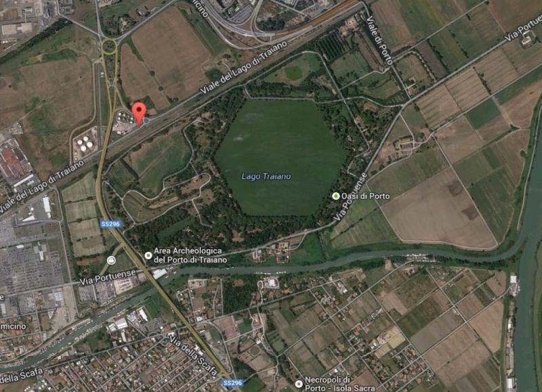542x392 pixels.
Task: Click the center of the hexagonal lake
Action: point(280,157)
